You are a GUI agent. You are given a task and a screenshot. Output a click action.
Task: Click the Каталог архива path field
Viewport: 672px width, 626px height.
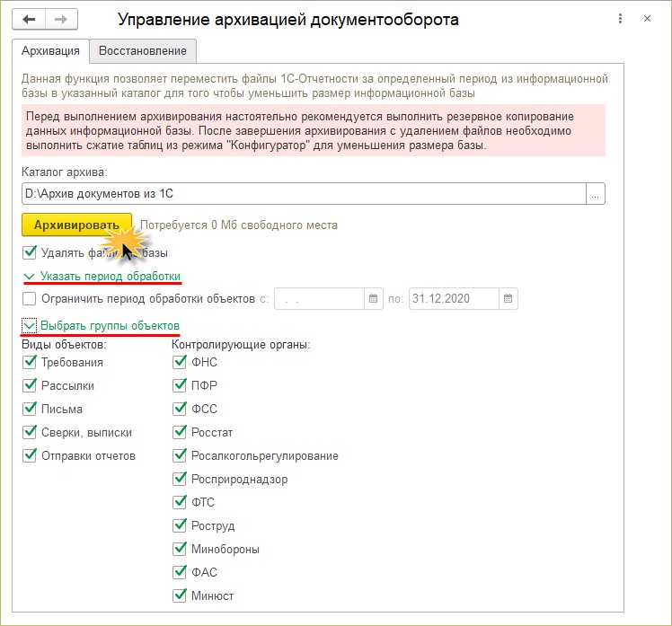click(304, 194)
